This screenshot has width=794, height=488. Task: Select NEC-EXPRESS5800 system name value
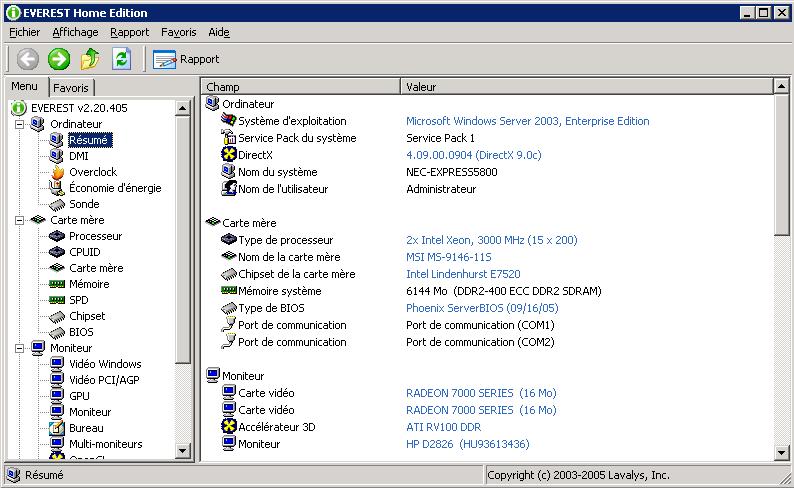(451, 172)
